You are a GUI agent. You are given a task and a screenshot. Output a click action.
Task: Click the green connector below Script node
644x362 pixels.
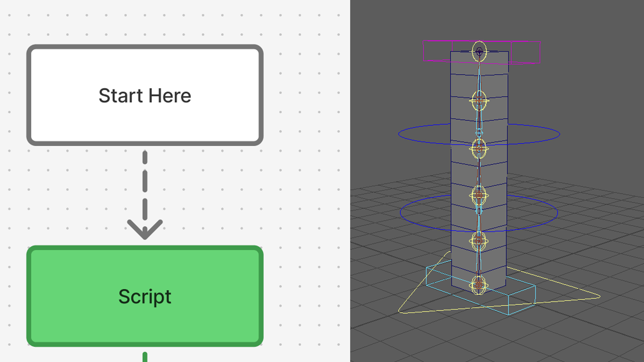click(145, 357)
